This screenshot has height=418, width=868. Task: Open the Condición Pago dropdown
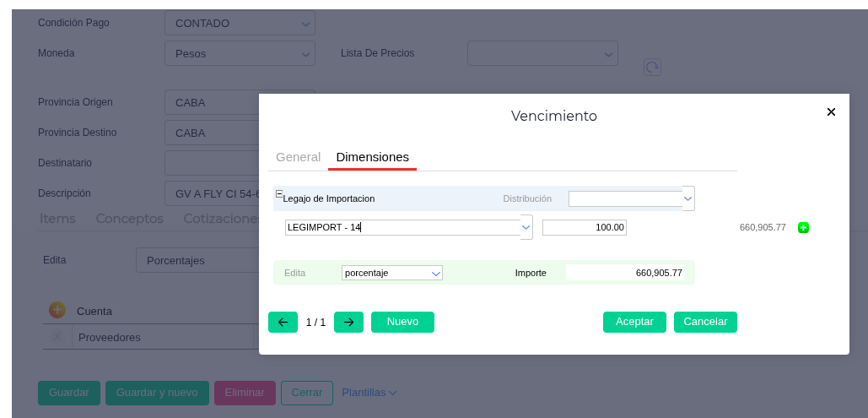tap(305, 24)
